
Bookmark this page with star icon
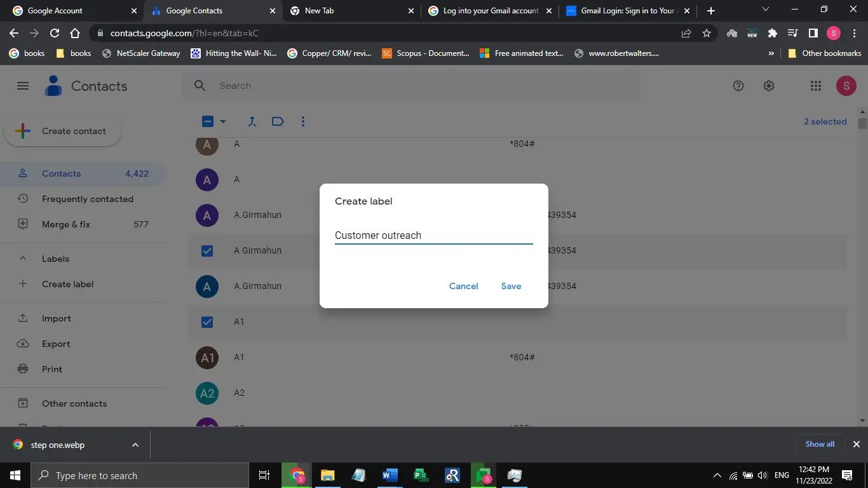[x=707, y=34]
